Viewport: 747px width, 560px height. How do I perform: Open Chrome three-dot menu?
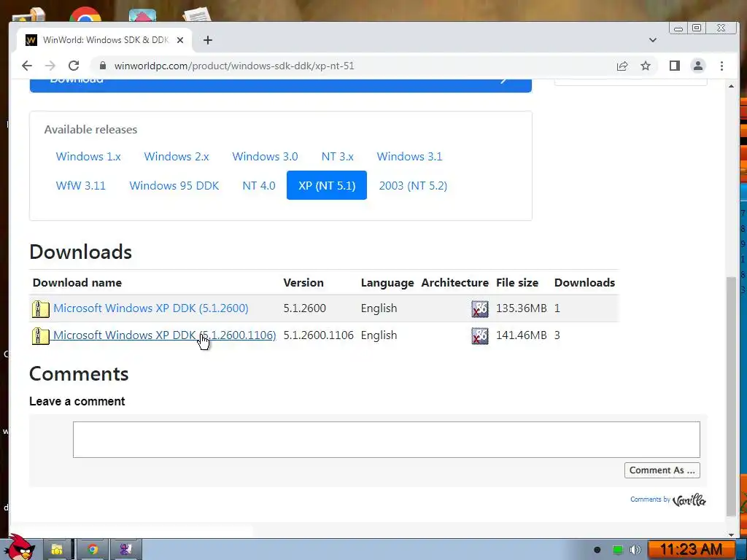721,66
